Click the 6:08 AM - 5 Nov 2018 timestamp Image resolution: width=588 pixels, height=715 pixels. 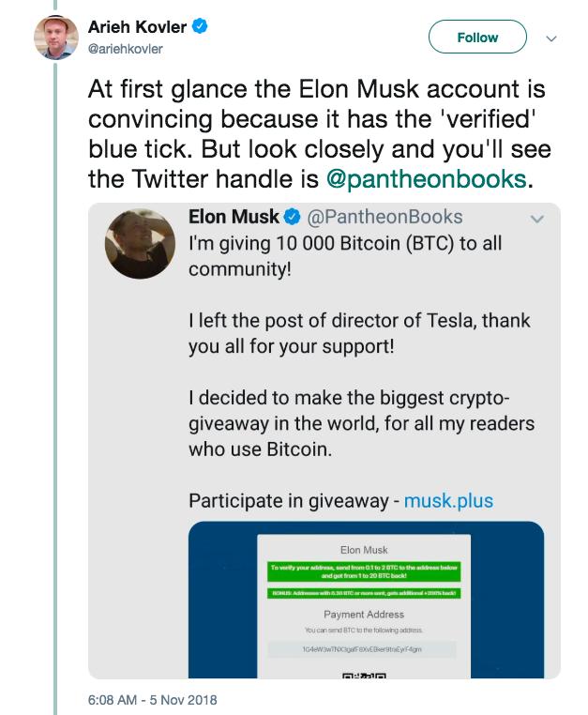(152, 699)
